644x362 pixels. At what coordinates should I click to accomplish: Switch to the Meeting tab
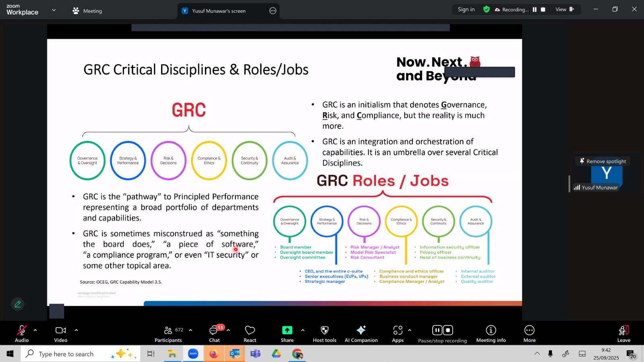click(87, 11)
